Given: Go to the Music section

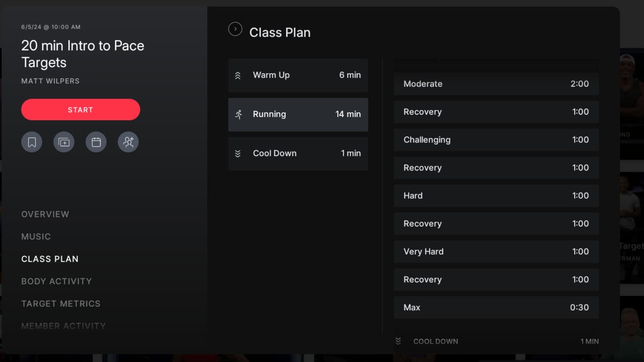Looking at the screenshot, I should pos(36,237).
